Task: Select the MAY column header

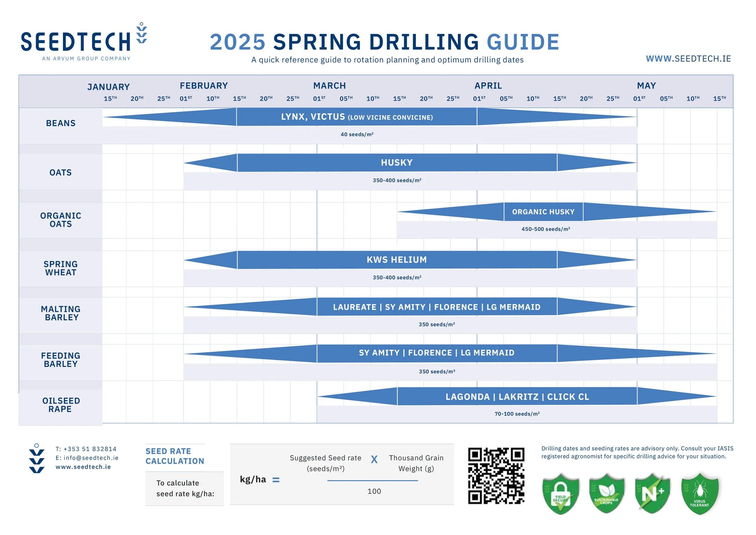Action: click(645, 86)
